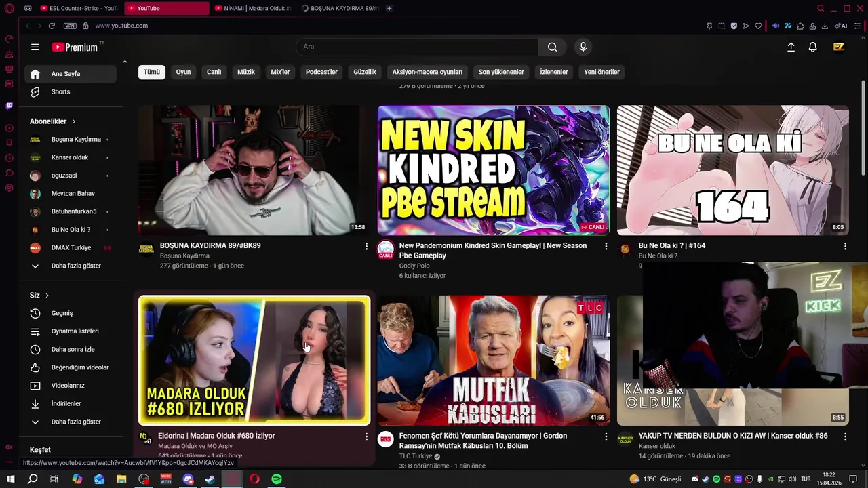868x488 pixels.
Task: Open the Opera AI assistant button
Action: (841, 26)
